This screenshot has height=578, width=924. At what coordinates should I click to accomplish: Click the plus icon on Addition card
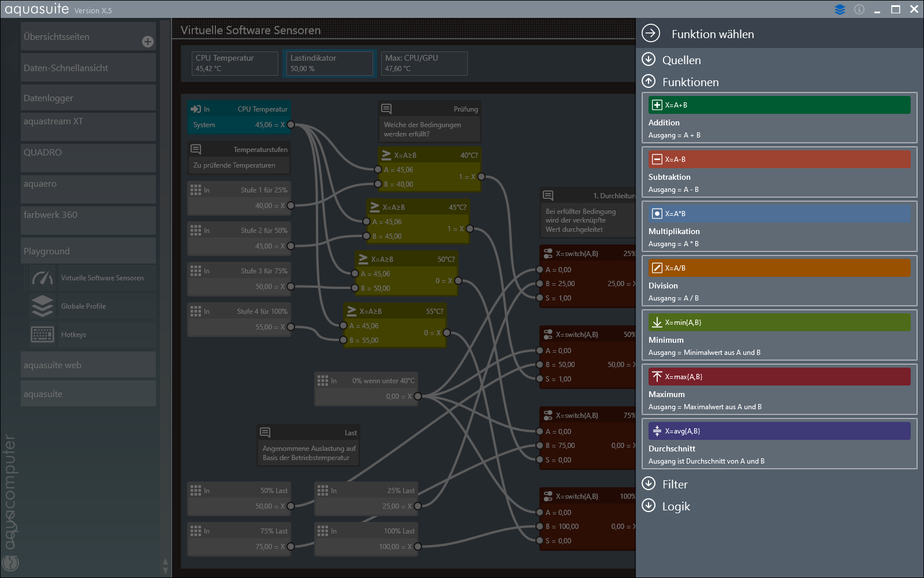click(657, 105)
